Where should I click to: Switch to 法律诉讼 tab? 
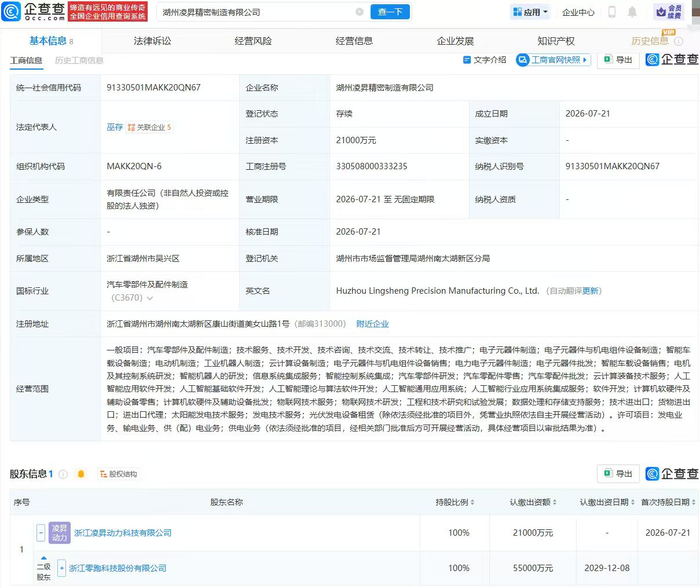(x=152, y=41)
